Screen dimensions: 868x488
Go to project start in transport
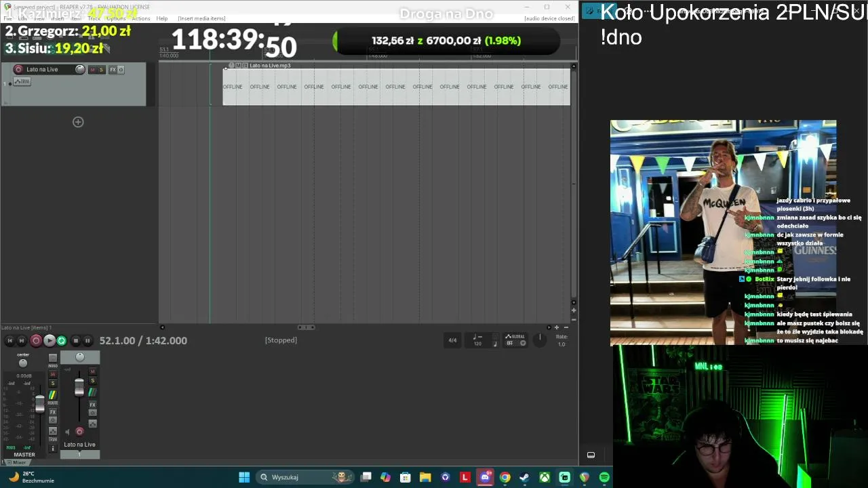(x=9, y=341)
